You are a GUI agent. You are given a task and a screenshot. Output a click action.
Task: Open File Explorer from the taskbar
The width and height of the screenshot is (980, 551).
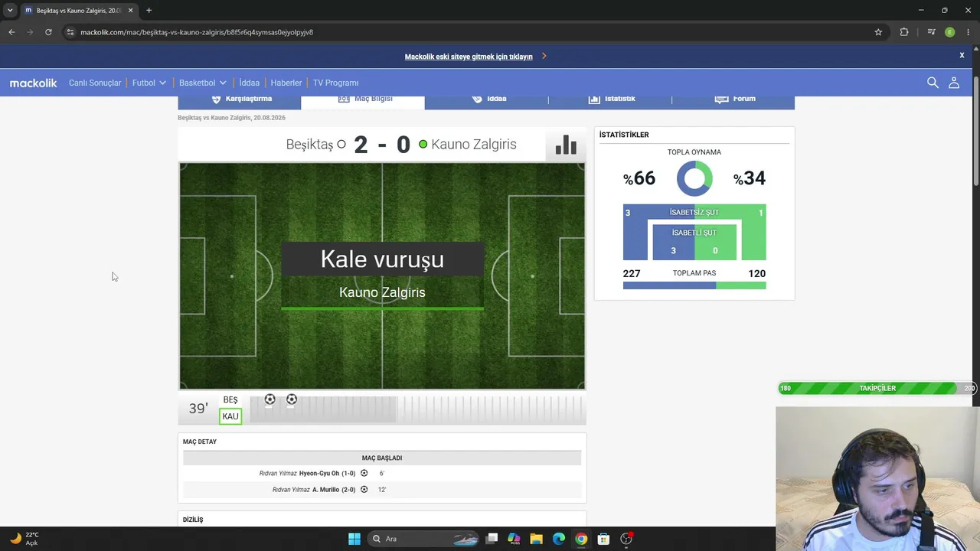[x=536, y=539]
